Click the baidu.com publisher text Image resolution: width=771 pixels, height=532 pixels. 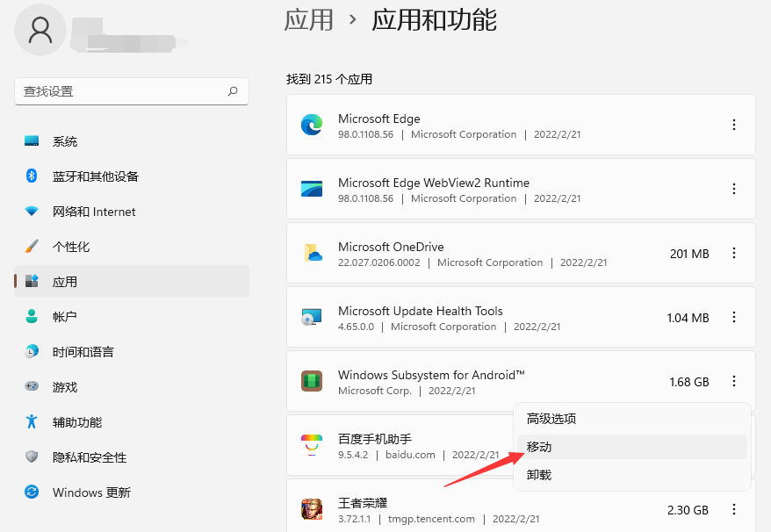(410, 455)
